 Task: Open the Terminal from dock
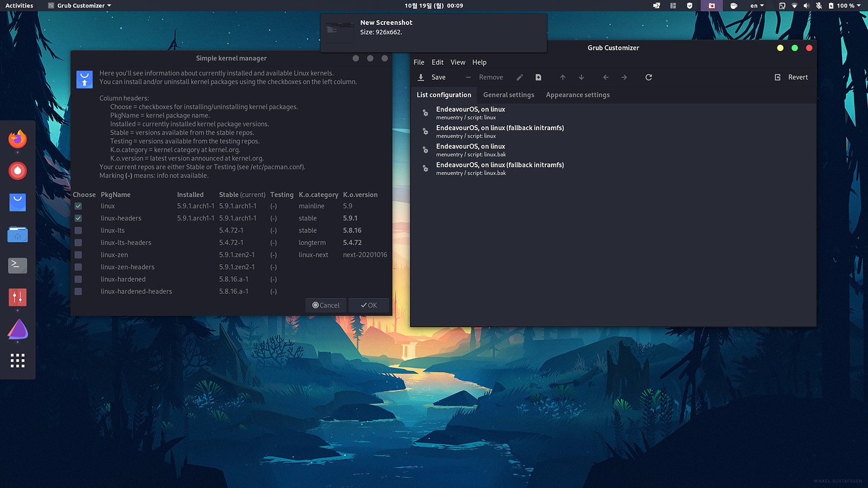click(18, 265)
